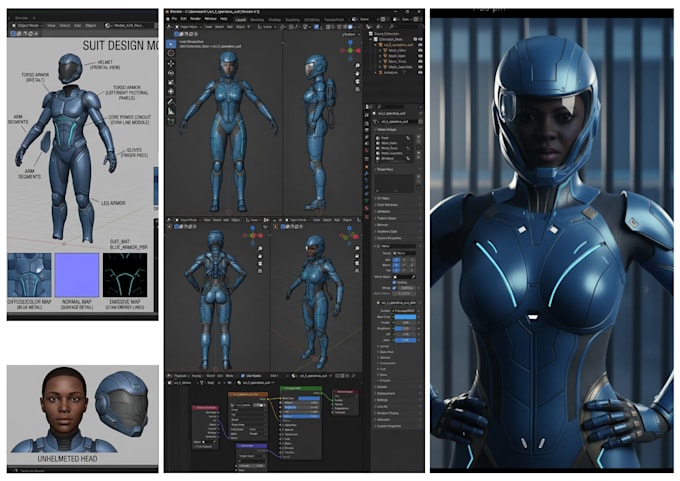Select the Transform tool in the toolbar
680x481 pixels.
tap(171, 92)
